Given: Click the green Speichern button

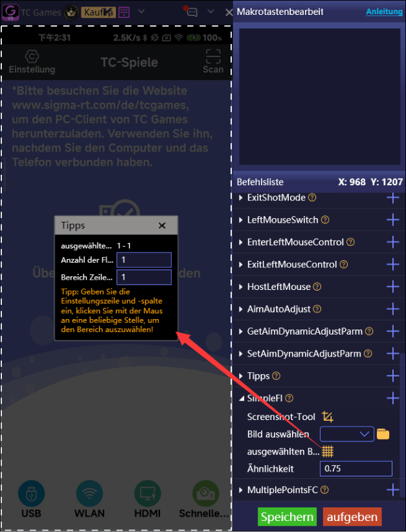Looking at the screenshot, I should click(287, 516).
